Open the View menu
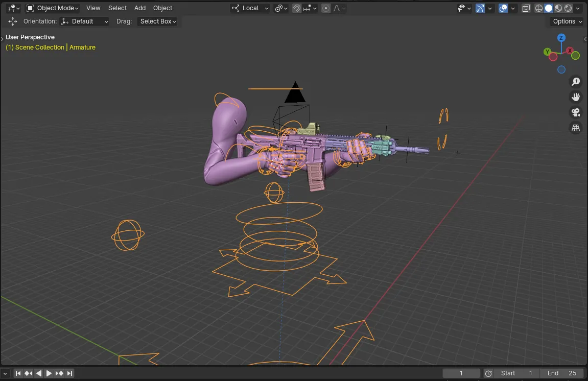 click(93, 8)
